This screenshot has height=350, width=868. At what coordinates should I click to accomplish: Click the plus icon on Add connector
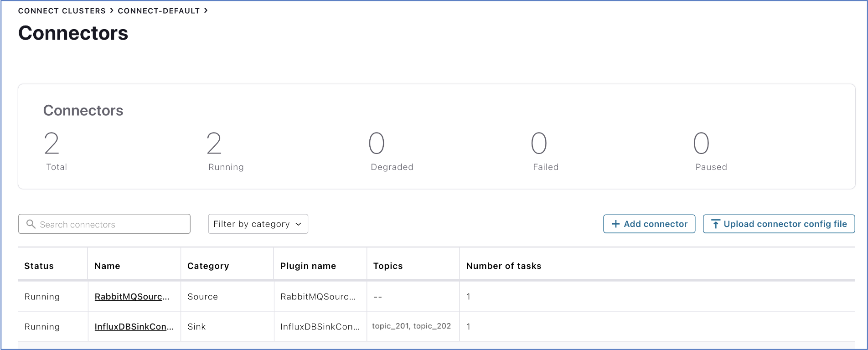coord(615,224)
